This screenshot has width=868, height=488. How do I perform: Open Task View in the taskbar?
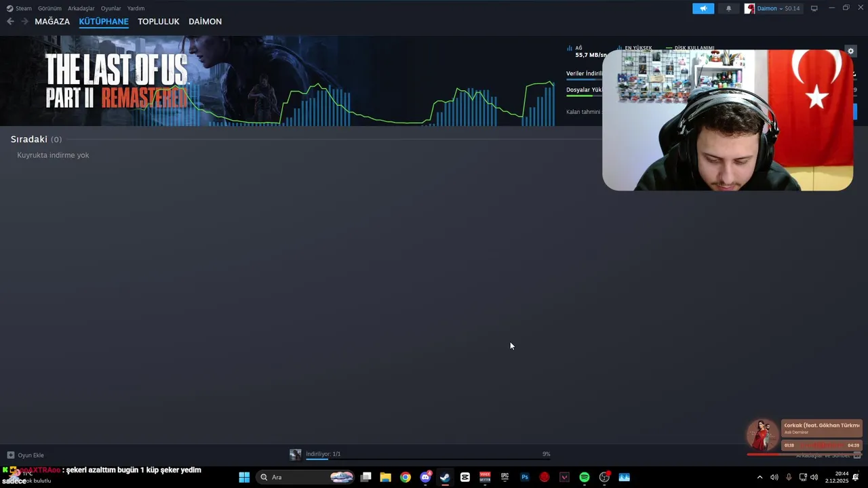[366, 477]
